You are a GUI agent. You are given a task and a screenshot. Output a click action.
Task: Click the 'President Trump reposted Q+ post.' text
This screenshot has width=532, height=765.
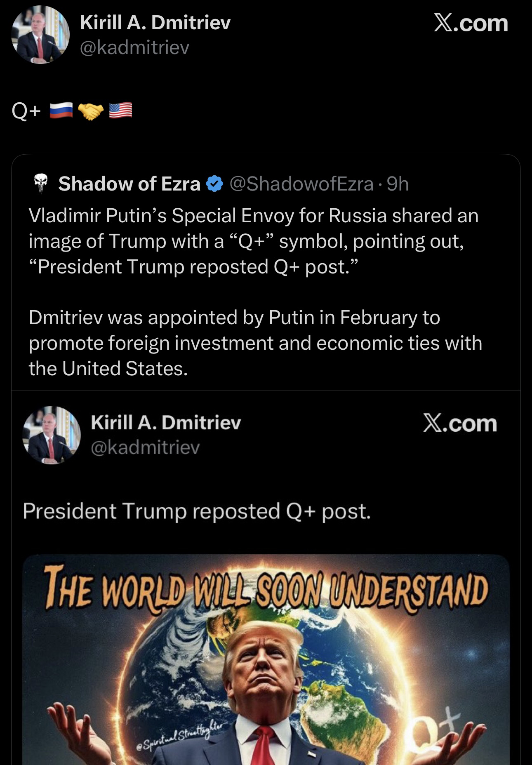[x=197, y=511]
